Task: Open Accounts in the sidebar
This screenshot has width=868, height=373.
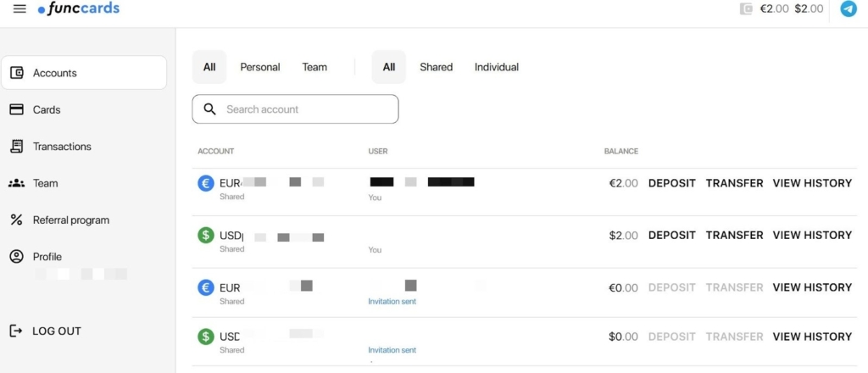Action: (x=84, y=73)
